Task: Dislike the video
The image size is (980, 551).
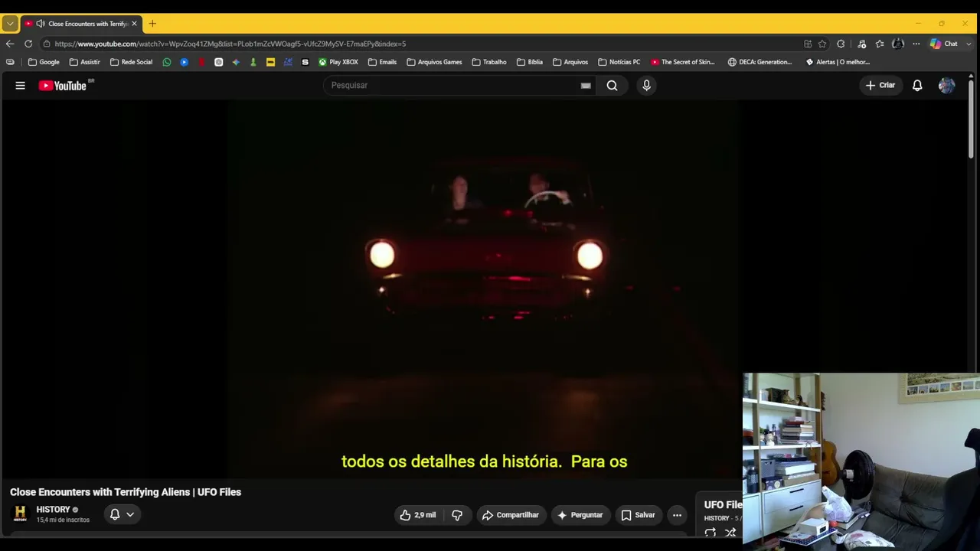Action: click(457, 515)
